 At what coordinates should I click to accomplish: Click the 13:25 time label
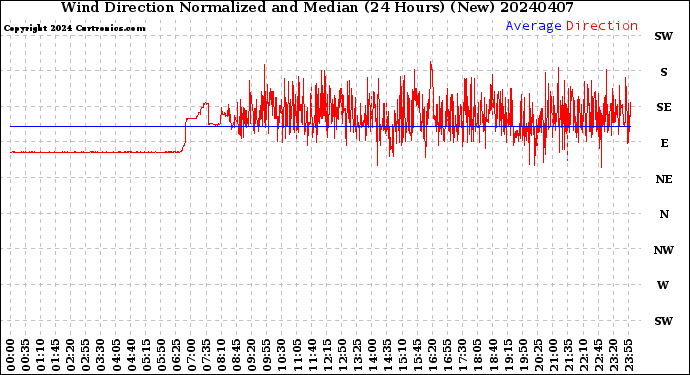coord(357,355)
